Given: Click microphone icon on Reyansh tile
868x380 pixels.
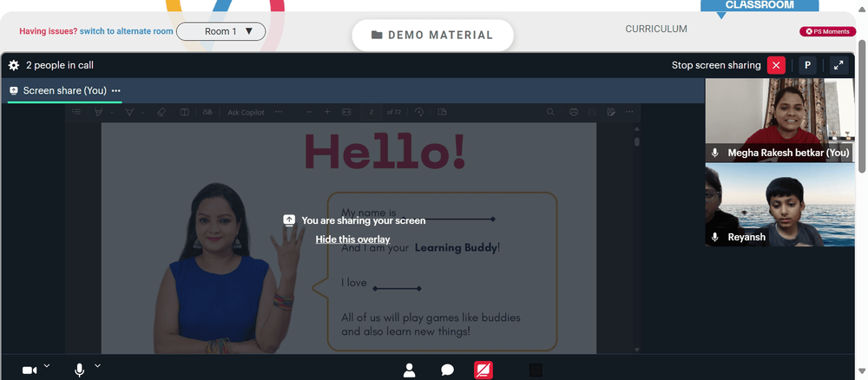Looking at the screenshot, I should (x=715, y=238).
